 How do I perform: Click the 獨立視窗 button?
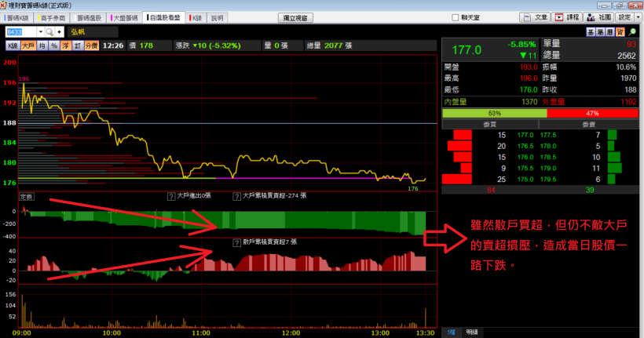click(x=295, y=18)
